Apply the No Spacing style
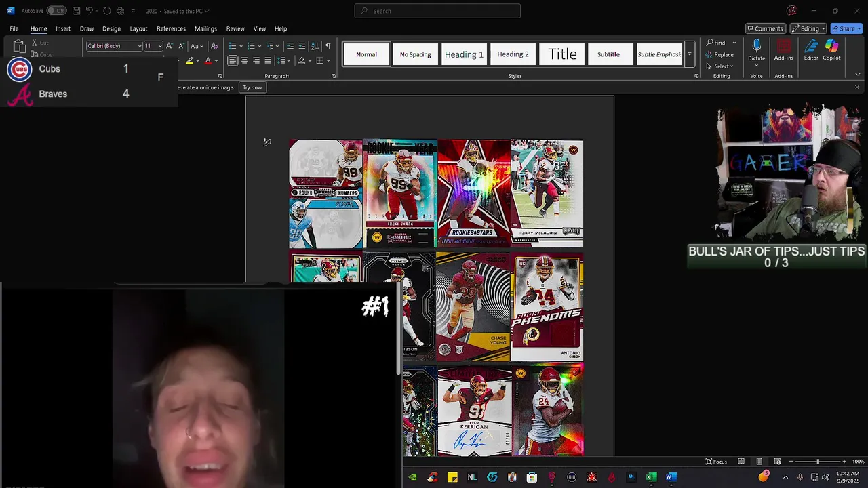 click(x=415, y=54)
